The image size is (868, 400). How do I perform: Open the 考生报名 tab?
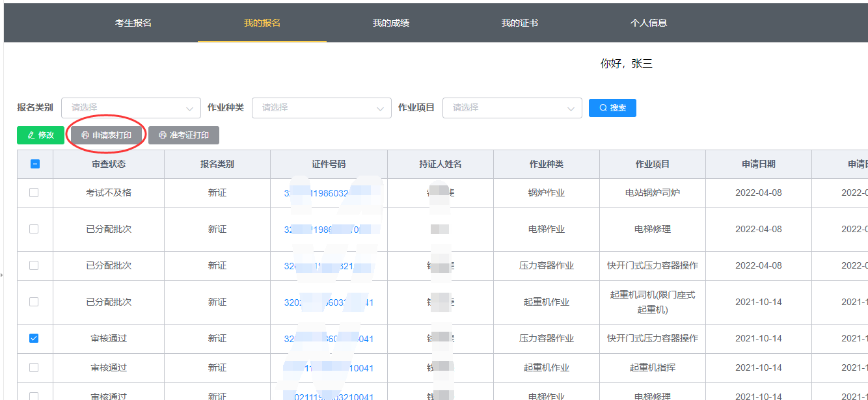tap(133, 23)
